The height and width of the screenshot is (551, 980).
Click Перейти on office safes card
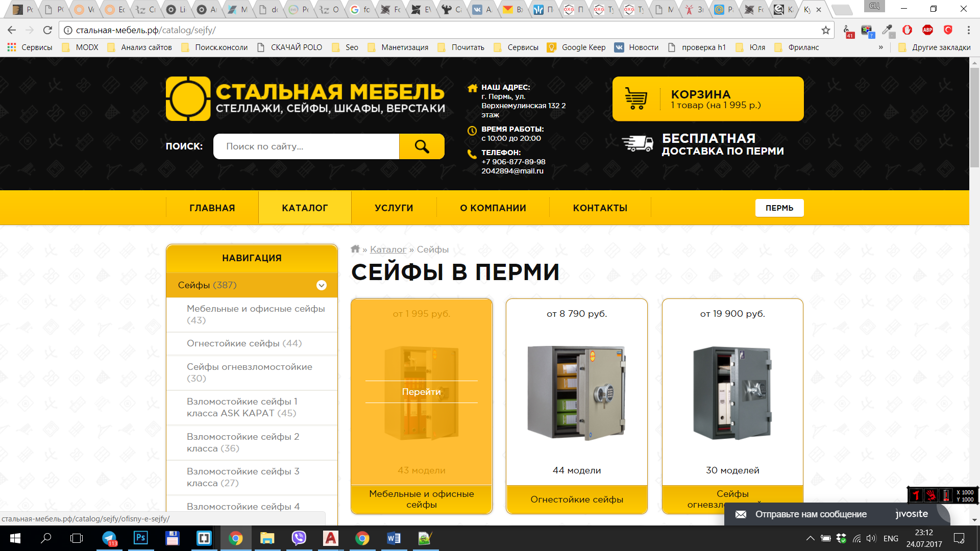[x=421, y=392]
